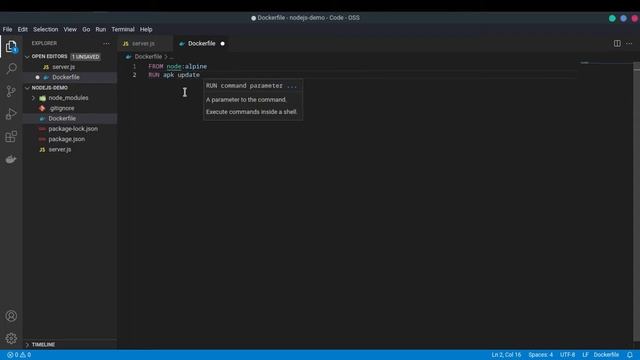Open editor More Actions ellipsis
Image resolution: width=640 pixels, height=360 pixels.
coord(629,43)
